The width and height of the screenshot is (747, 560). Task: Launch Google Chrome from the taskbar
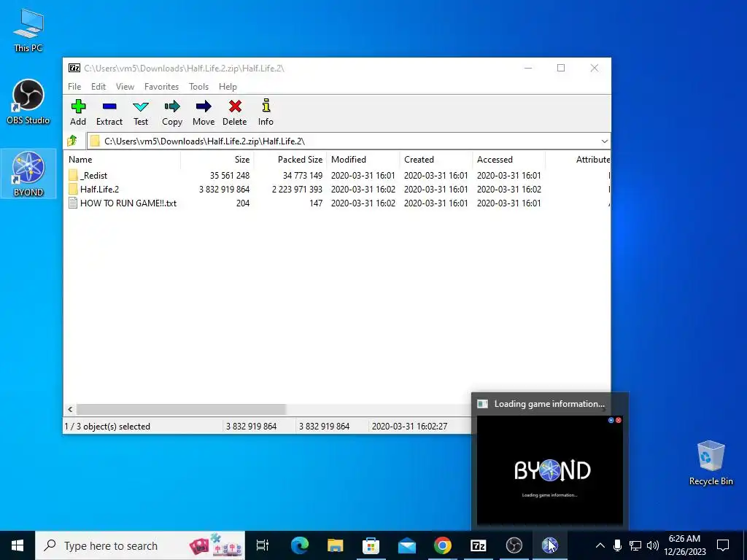tap(443, 545)
